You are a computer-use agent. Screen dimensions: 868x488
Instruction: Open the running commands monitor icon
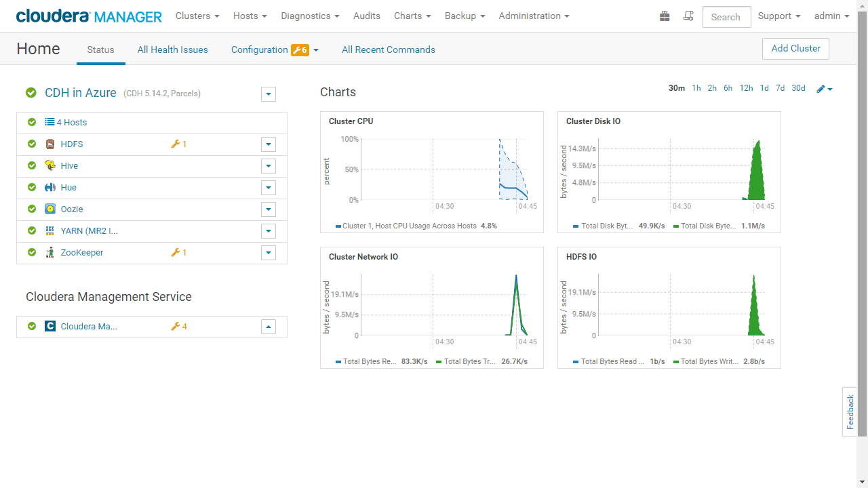pos(688,16)
